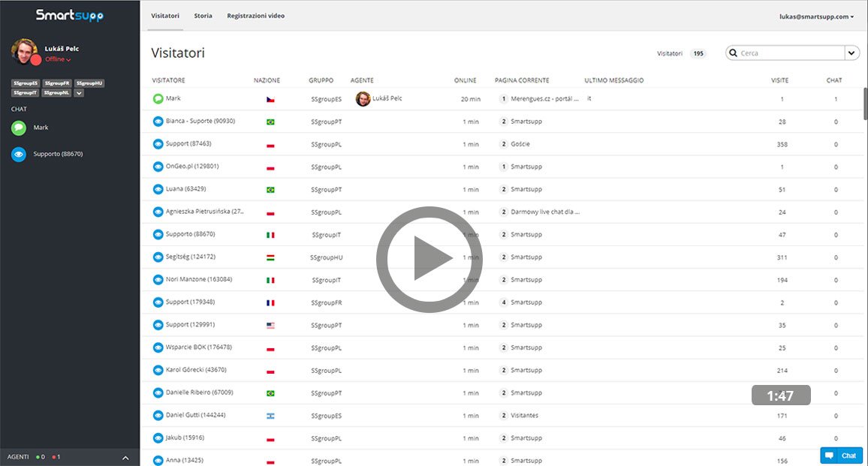Click eye icon for Support (87463) row
The height and width of the screenshot is (466, 868).
158,144
